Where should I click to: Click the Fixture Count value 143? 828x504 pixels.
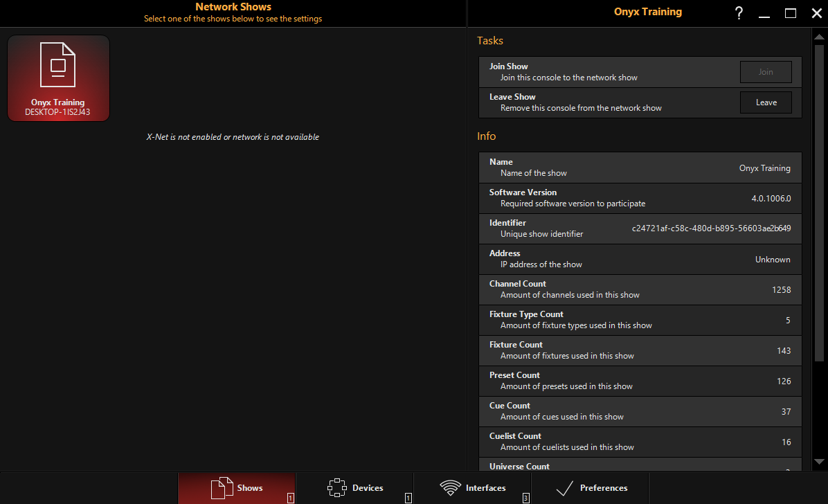[783, 351]
